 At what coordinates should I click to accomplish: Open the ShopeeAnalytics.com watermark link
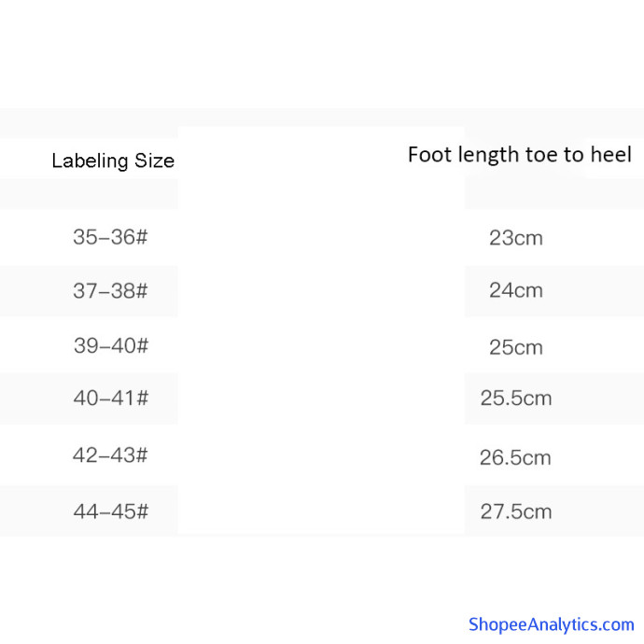coord(551,624)
